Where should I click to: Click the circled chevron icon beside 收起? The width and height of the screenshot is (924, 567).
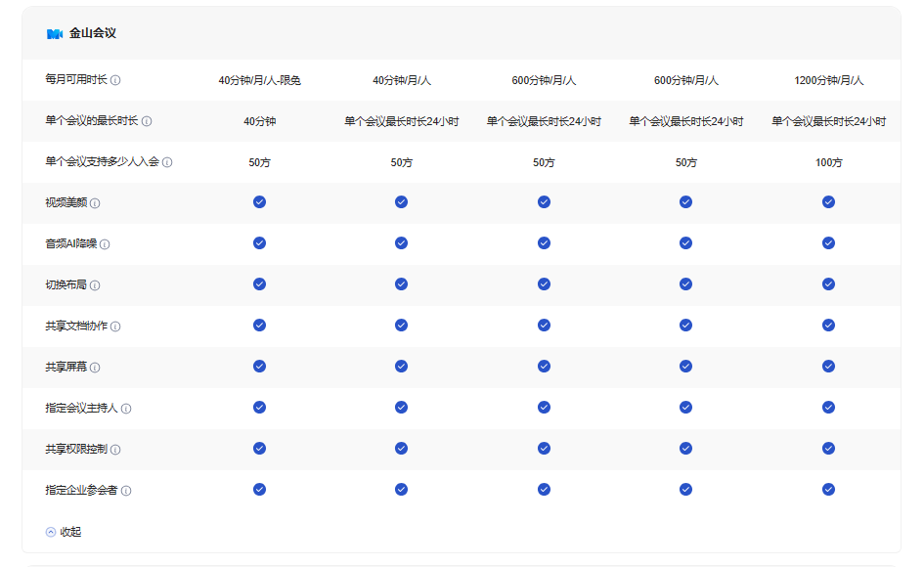pos(51,532)
